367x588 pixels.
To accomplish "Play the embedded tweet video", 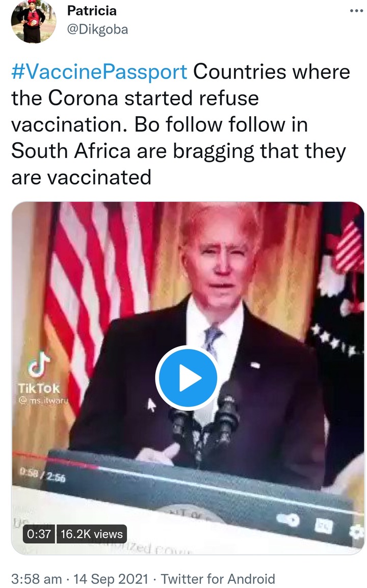I will point(187,378).
